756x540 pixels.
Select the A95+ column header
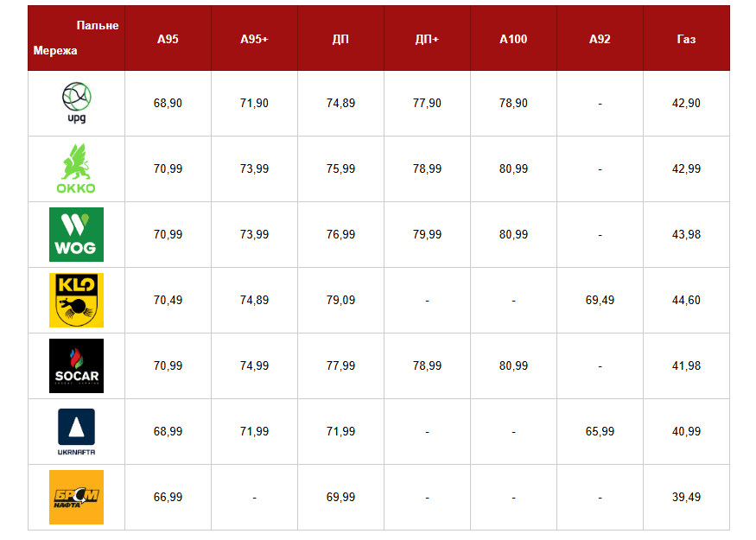pos(254,39)
